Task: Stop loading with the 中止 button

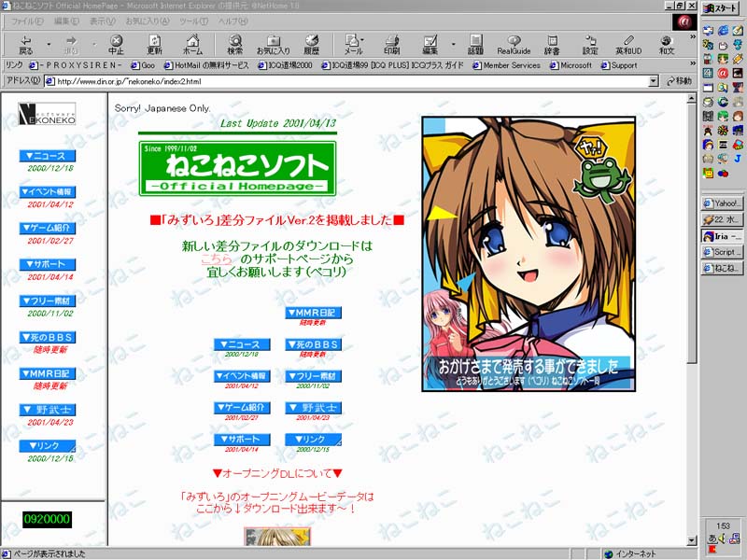Action: pyautogui.click(x=116, y=45)
